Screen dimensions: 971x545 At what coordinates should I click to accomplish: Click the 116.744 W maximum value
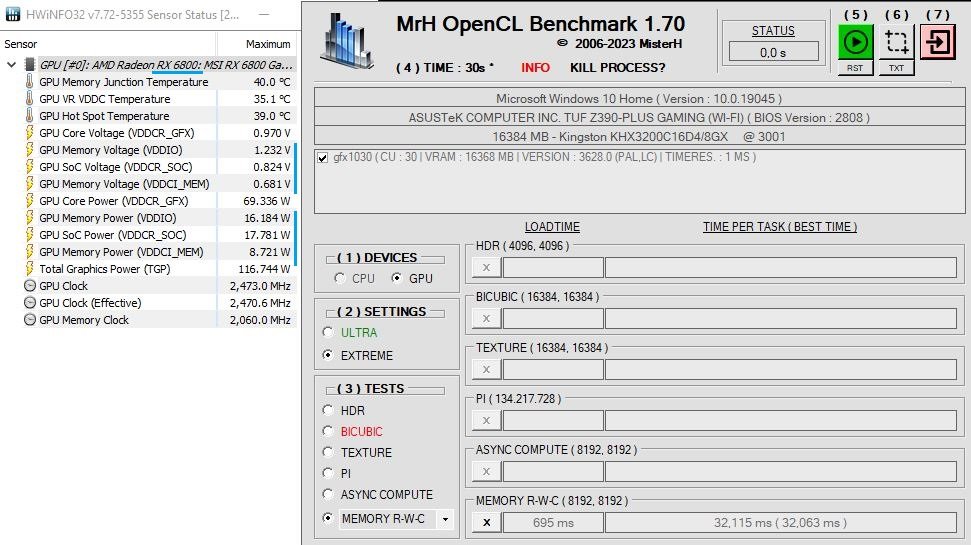pyautogui.click(x=264, y=269)
